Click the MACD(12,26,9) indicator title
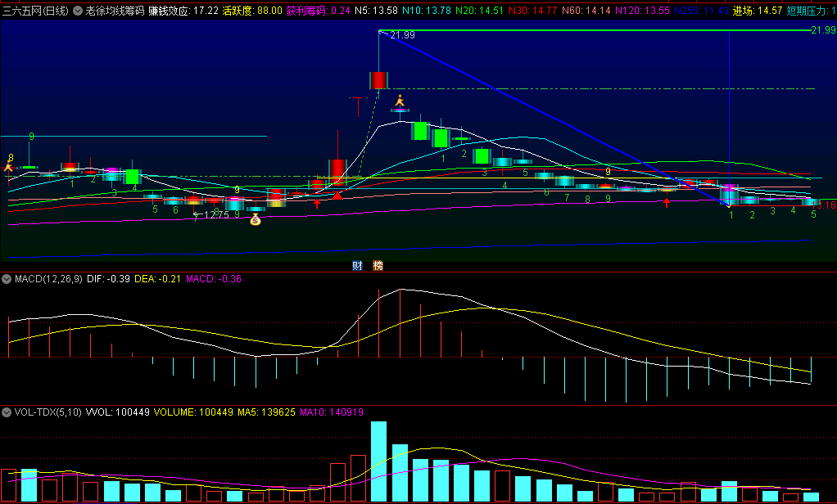The width and height of the screenshot is (837, 504). point(48,279)
